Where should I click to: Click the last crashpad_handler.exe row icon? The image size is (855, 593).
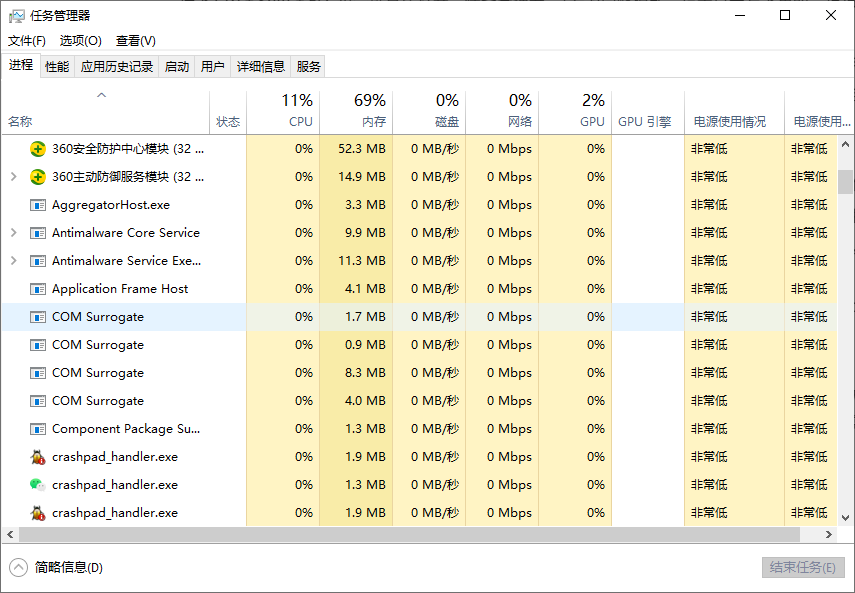click(x=38, y=513)
